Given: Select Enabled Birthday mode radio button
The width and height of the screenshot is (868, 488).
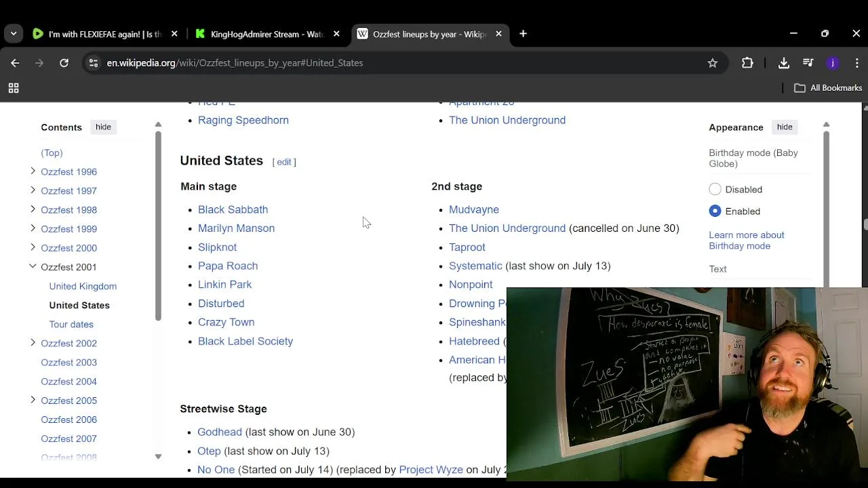Looking at the screenshot, I should click(x=715, y=211).
